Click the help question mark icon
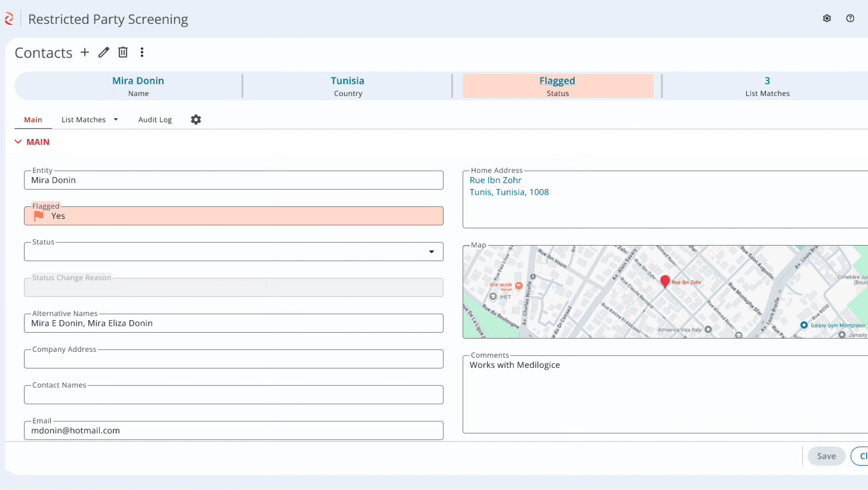The image size is (868, 490). point(850,18)
